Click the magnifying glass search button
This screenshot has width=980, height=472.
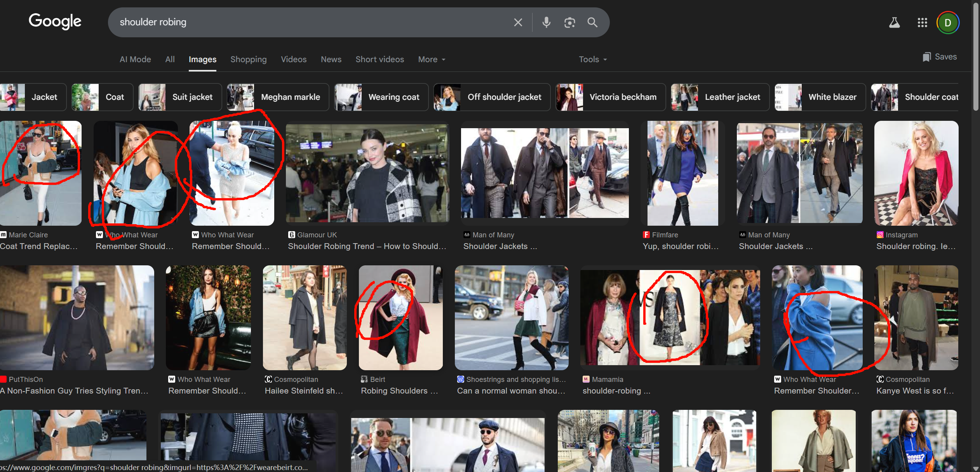592,23
